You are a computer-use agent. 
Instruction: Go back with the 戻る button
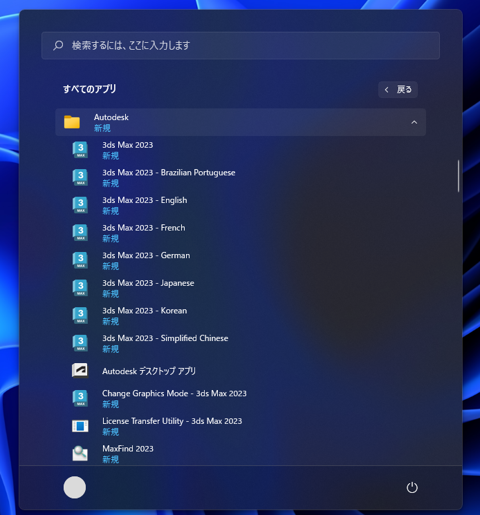click(398, 90)
